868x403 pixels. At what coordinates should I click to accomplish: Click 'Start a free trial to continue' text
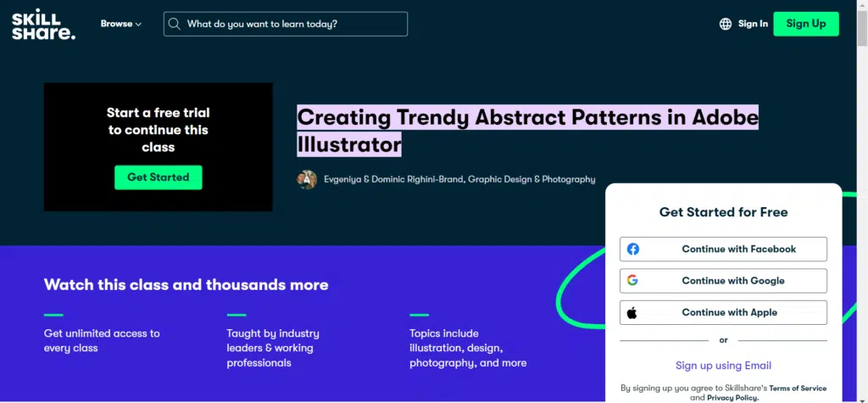pos(159,130)
